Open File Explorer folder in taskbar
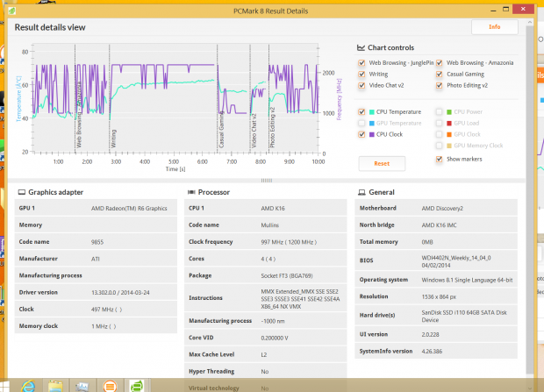 54,384
